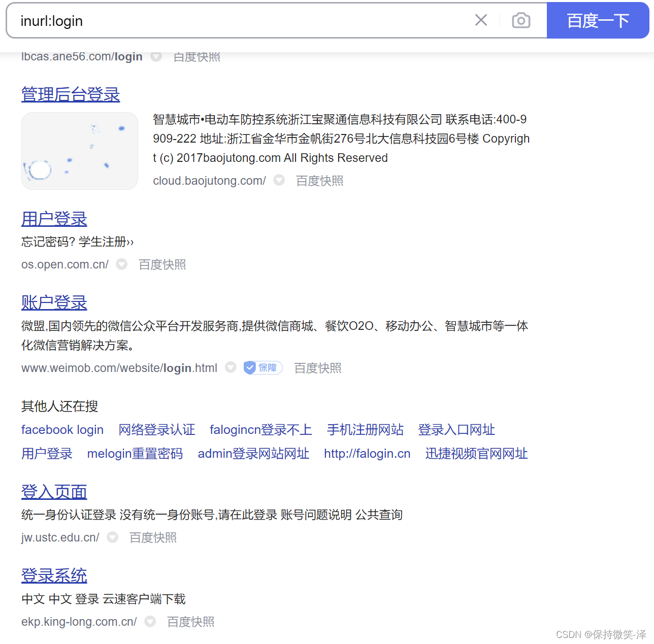Search related term admin登录网站网址
The height and width of the screenshot is (644, 654).
[254, 454]
